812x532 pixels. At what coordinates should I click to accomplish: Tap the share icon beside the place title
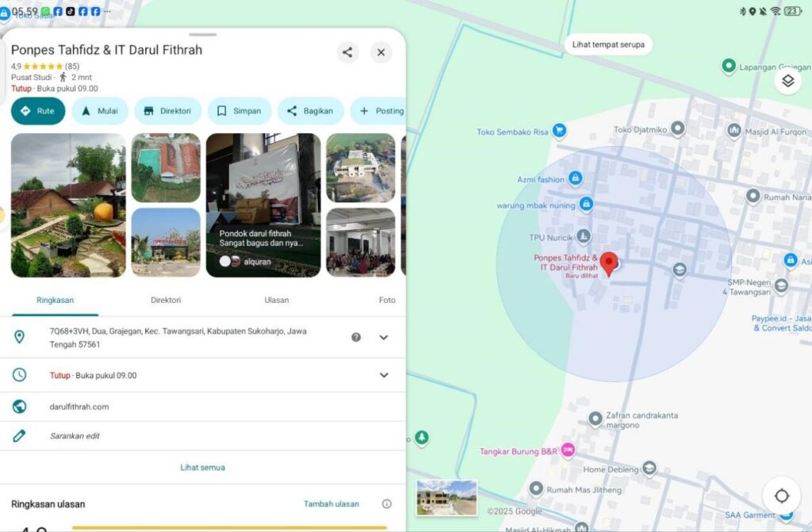tap(347, 52)
